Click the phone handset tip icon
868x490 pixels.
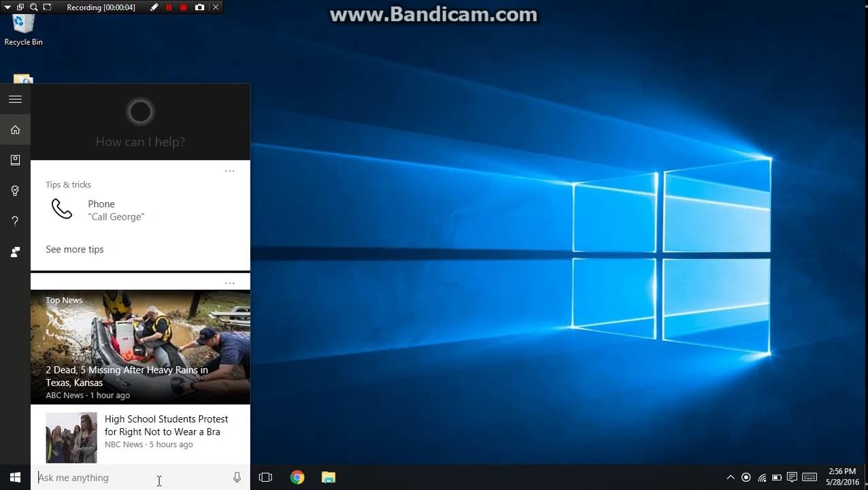click(x=62, y=209)
